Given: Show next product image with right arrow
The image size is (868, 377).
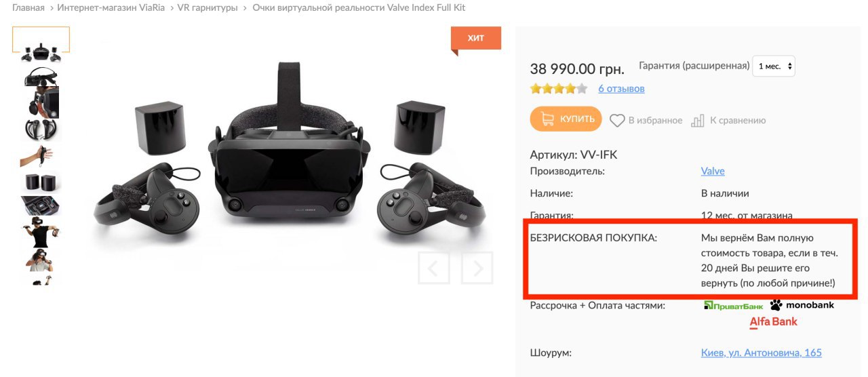Looking at the screenshot, I should pyautogui.click(x=477, y=268).
